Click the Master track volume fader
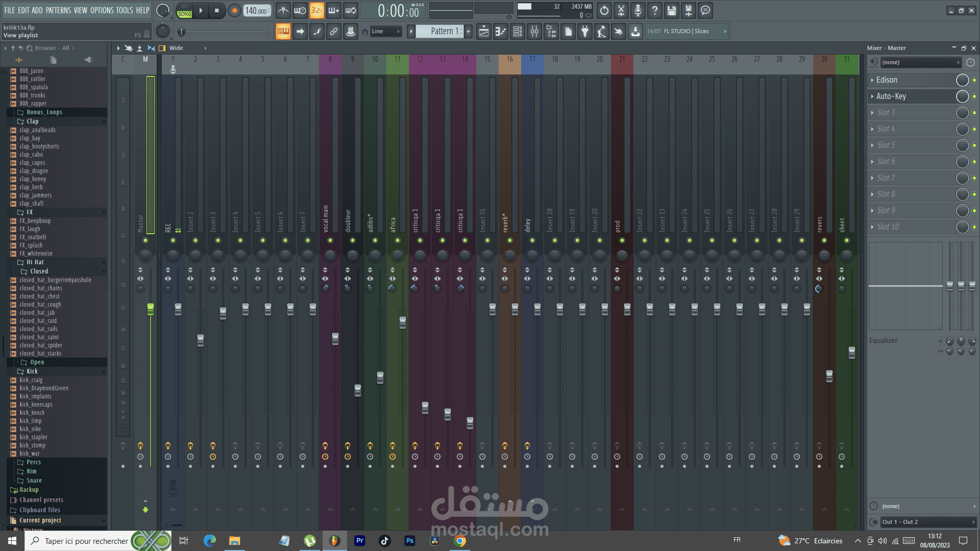Image resolution: width=980 pixels, height=551 pixels. pos(151,309)
